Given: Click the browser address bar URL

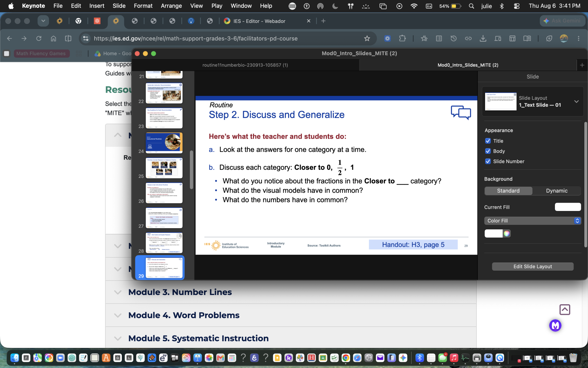Looking at the screenshot, I should (196, 38).
